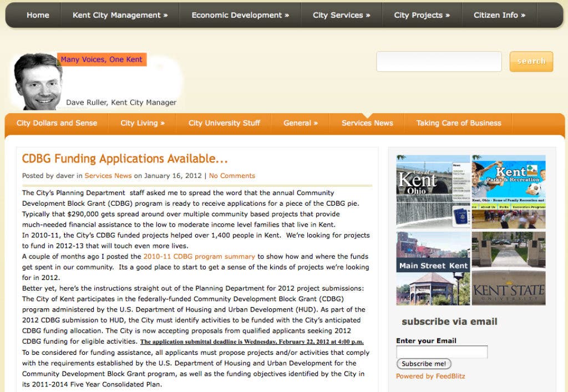This screenshot has width=568, height=392.
Task: Open City Dollars and Sense category
Action: pyautogui.click(x=57, y=123)
